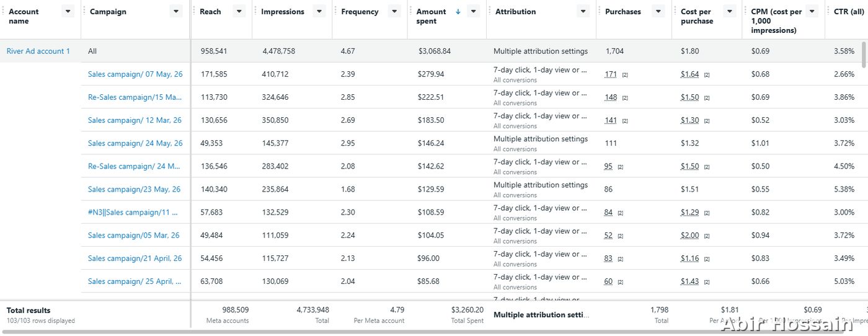The image size is (868, 336).
Task: Click the underlined 148 purchases value
Action: (x=611, y=97)
